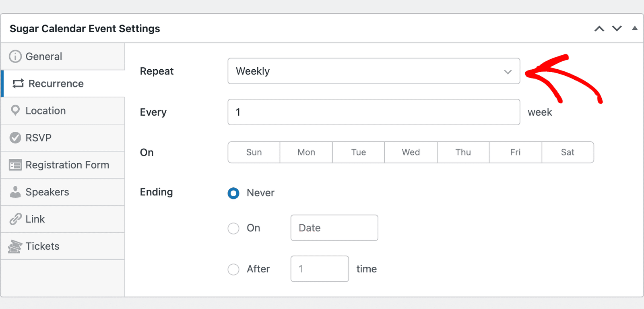Screen dimensions: 644x309
Task: Move the settings panel up
Action: coord(599,29)
